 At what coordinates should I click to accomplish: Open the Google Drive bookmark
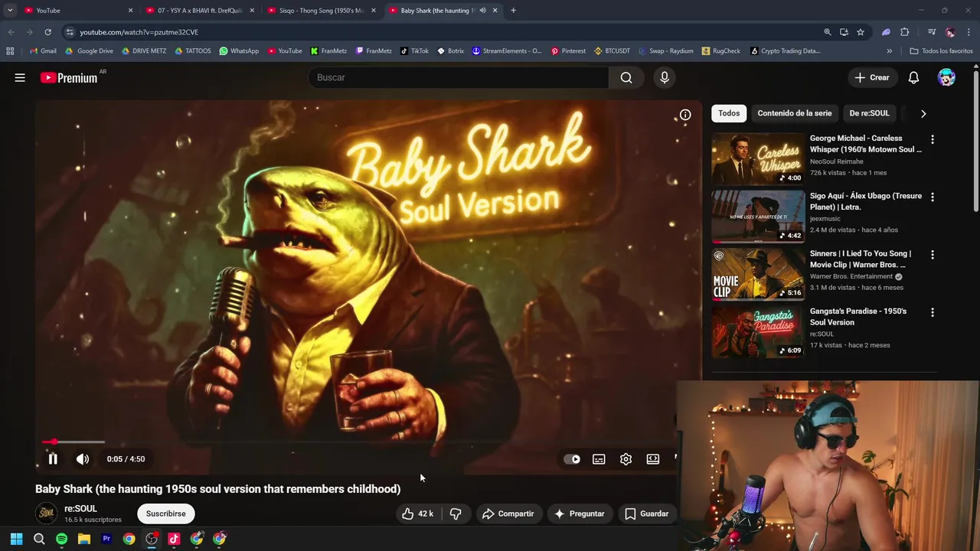coord(89,51)
